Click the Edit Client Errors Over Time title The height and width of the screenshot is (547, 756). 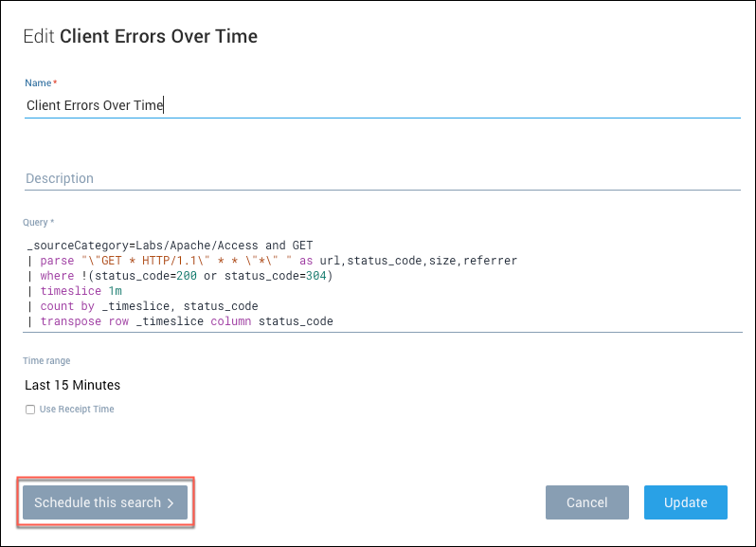[x=140, y=37]
